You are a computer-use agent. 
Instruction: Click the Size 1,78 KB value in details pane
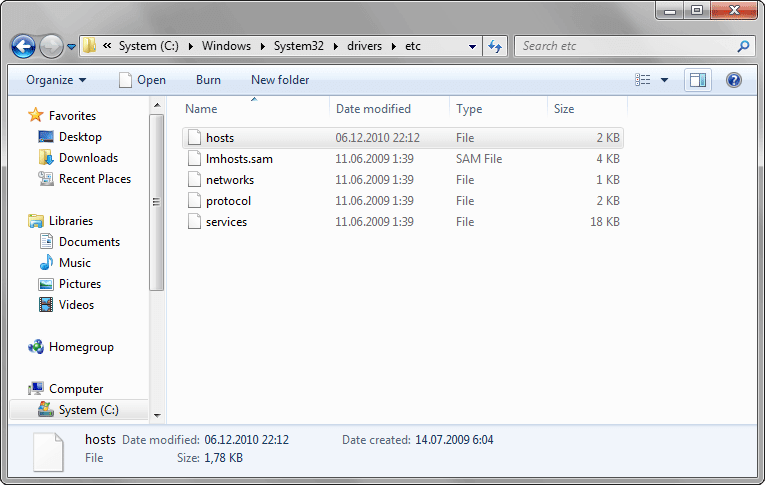click(x=223, y=458)
